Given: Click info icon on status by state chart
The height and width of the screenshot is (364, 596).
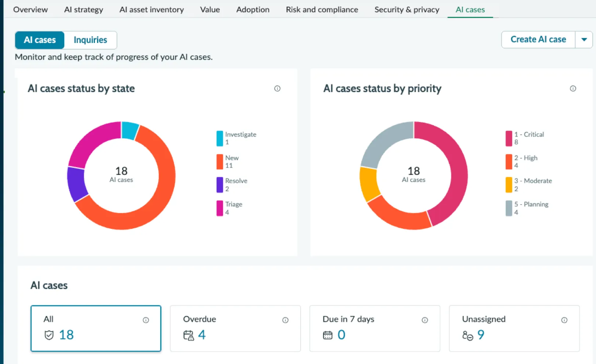Looking at the screenshot, I should [x=277, y=88].
